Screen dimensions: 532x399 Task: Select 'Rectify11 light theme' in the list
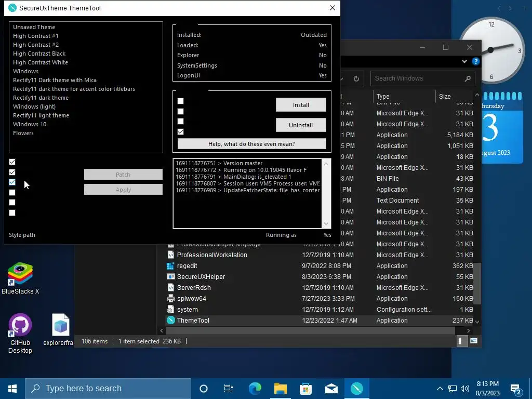41,115
